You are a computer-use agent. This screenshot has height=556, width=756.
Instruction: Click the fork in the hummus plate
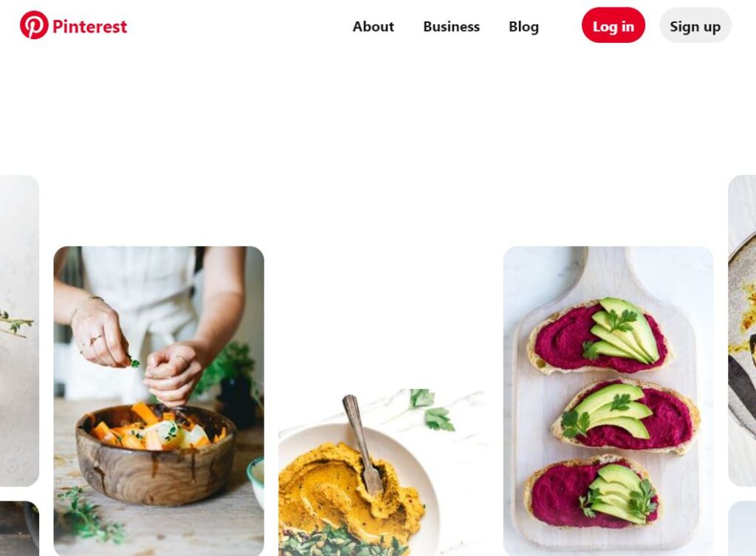363,445
